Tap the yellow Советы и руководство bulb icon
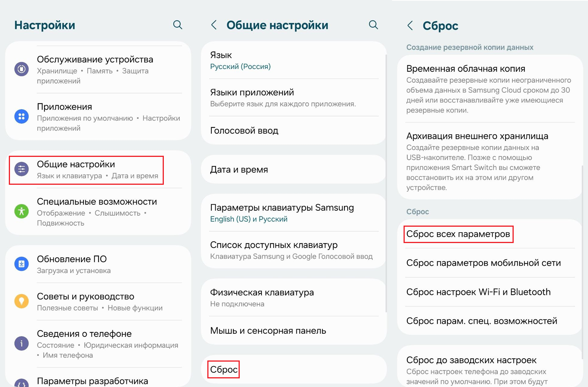The width and height of the screenshot is (588, 387). pyautogui.click(x=22, y=301)
